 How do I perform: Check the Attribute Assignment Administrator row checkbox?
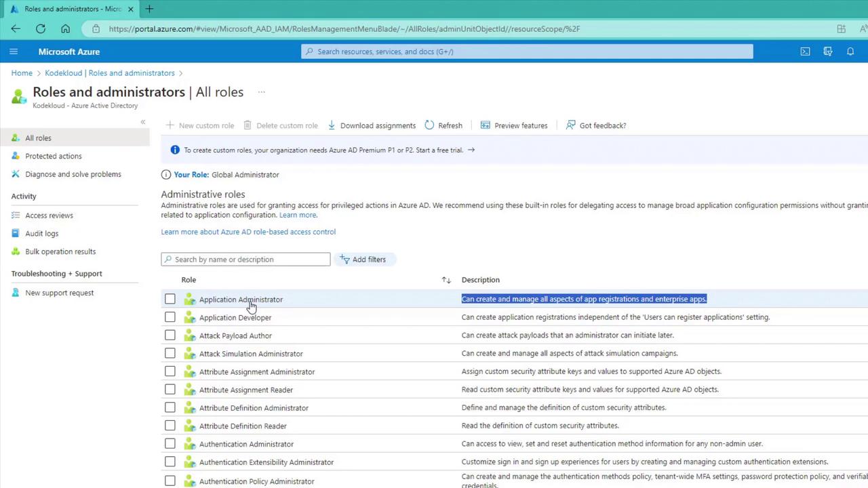(170, 371)
